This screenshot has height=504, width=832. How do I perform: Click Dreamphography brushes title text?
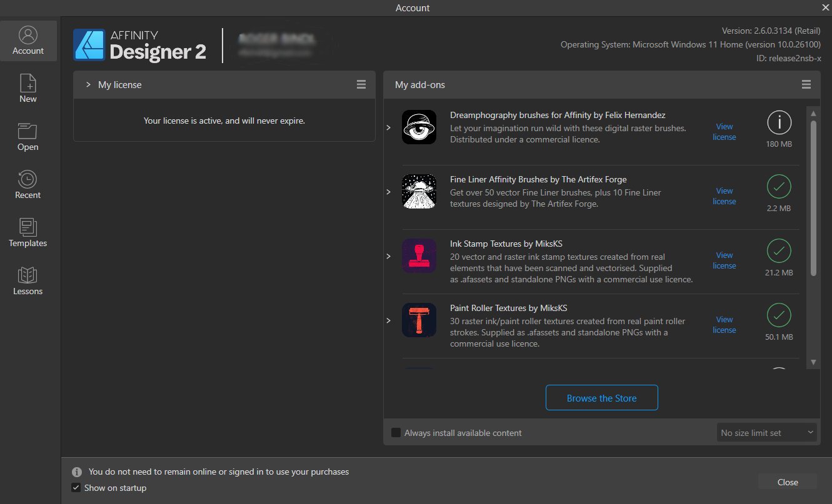coord(558,115)
